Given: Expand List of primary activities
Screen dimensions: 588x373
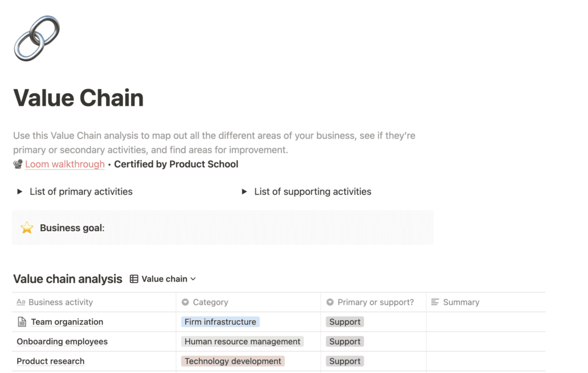Looking at the screenshot, I should (x=19, y=191).
